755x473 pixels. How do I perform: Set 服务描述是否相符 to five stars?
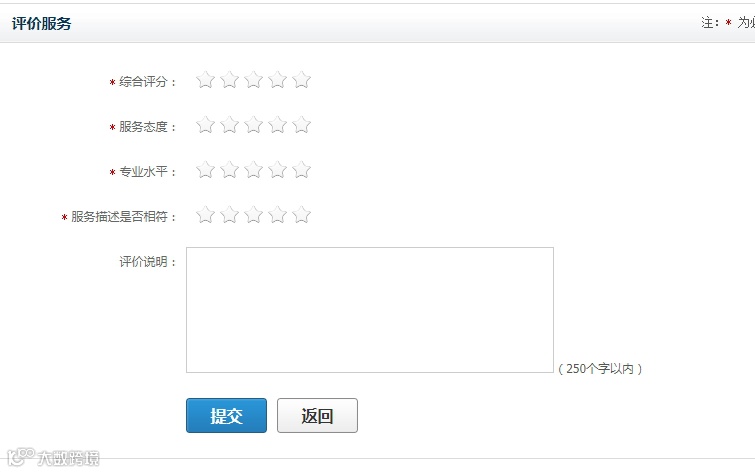point(301,215)
